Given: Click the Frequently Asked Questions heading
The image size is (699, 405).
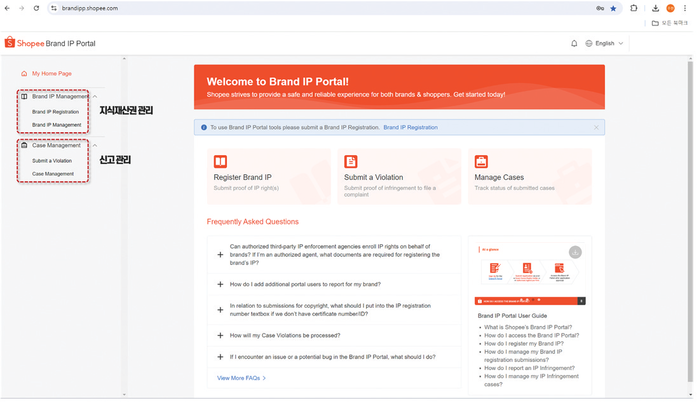Looking at the screenshot, I should click(x=253, y=222).
